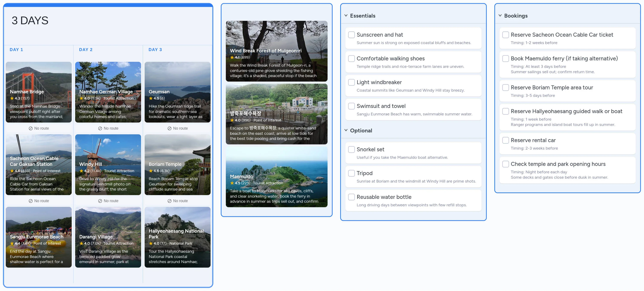Screen dimensions: 644x291
Task: Select the DAY 3 column header
Action: click(155, 50)
